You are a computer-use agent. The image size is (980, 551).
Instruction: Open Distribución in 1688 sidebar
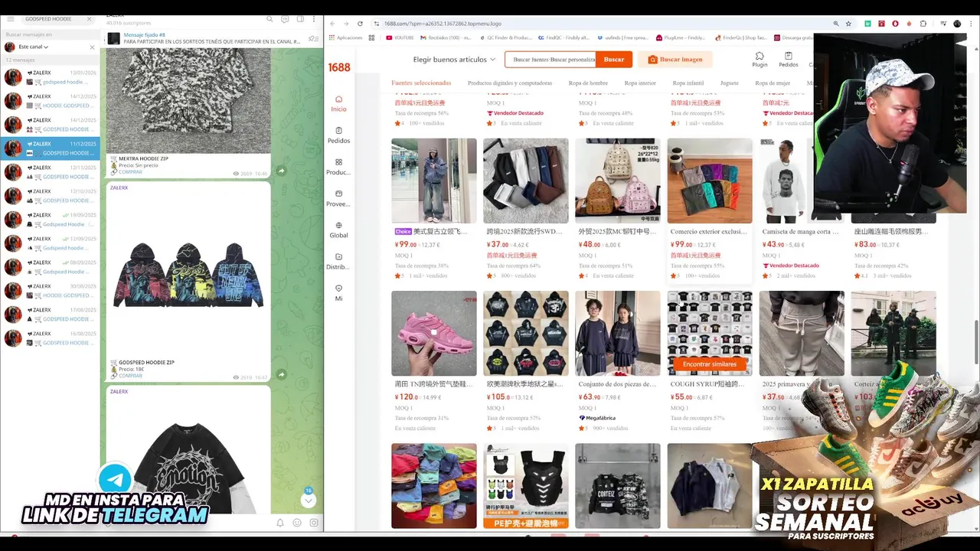click(338, 262)
